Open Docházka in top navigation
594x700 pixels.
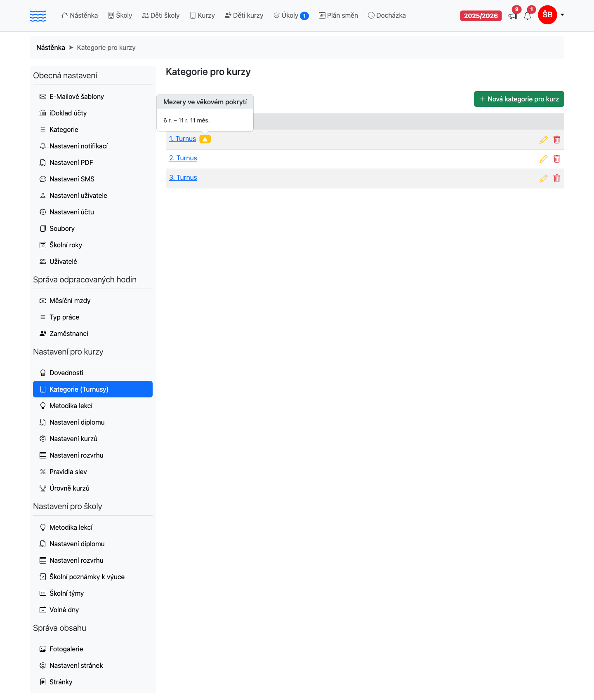coord(387,16)
